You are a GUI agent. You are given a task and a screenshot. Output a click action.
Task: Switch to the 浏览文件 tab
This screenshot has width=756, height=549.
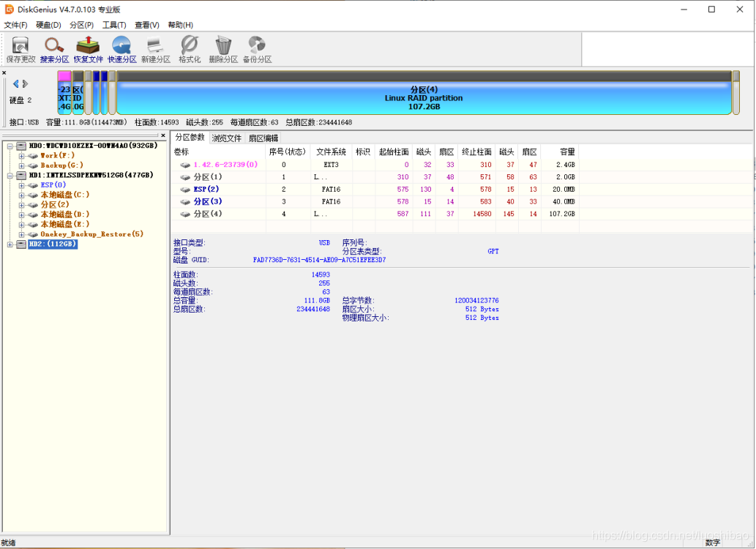227,138
